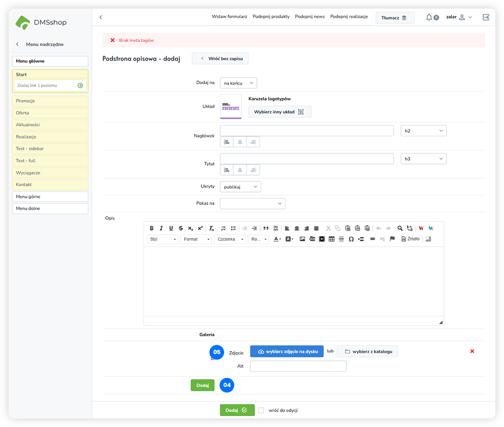Open the h2 heading level dropdown
The image size is (504, 427).
click(423, 131)
